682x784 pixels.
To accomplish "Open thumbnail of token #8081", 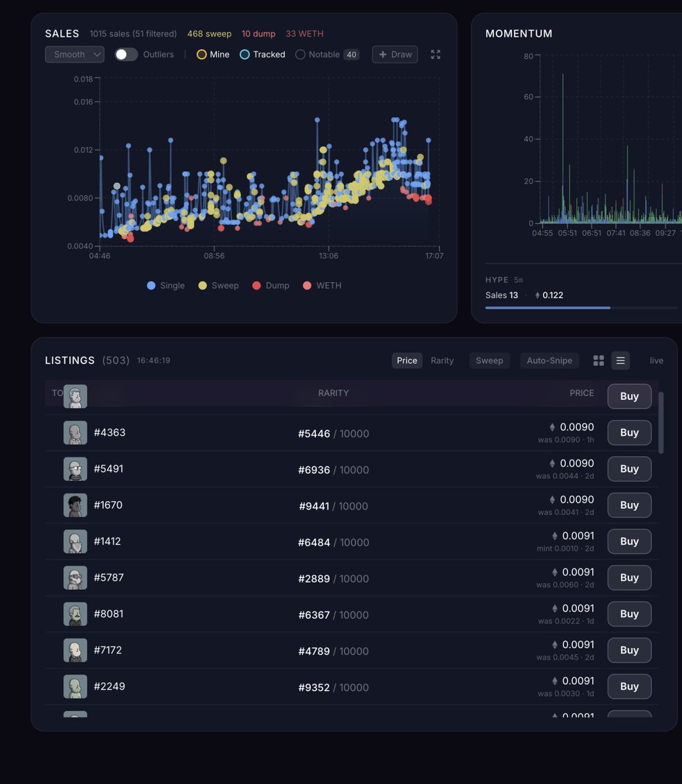I will 75,614.
